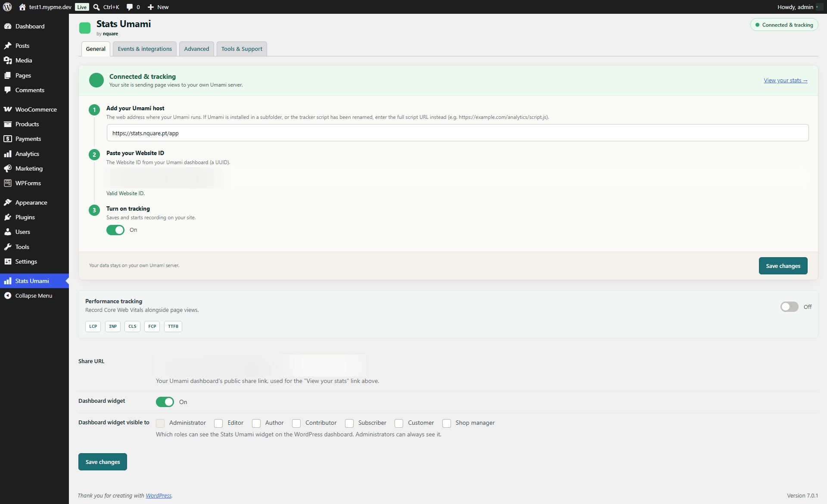Viewport: 827px width, 504px height.
Task: Click the WooCommerce logo icon
Action: tap(8, 109)
